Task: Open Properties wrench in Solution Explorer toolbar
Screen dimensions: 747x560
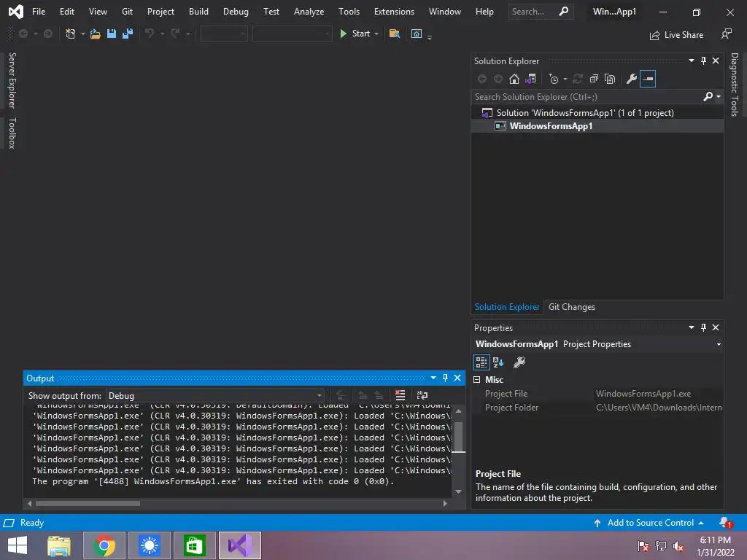Action: point(632,79)
